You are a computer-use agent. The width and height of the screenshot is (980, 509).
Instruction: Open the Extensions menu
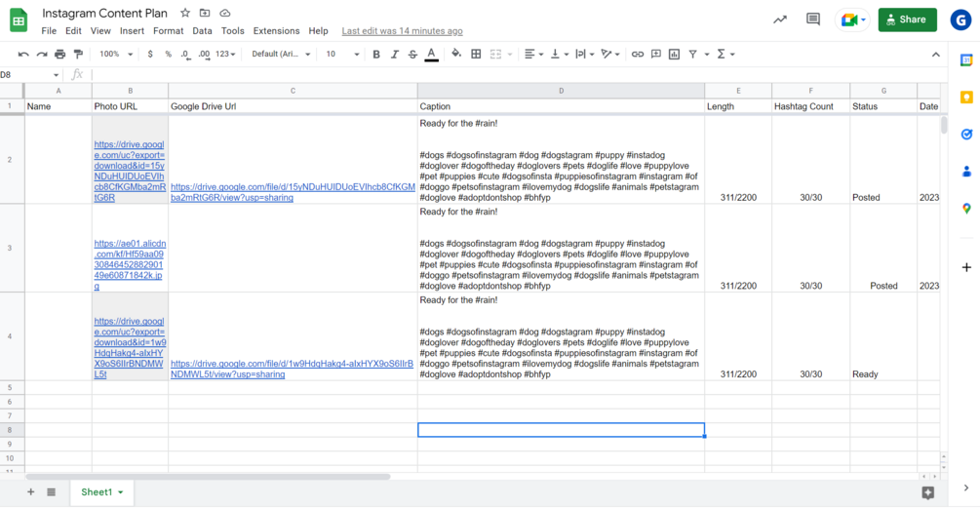click(276, 30)
